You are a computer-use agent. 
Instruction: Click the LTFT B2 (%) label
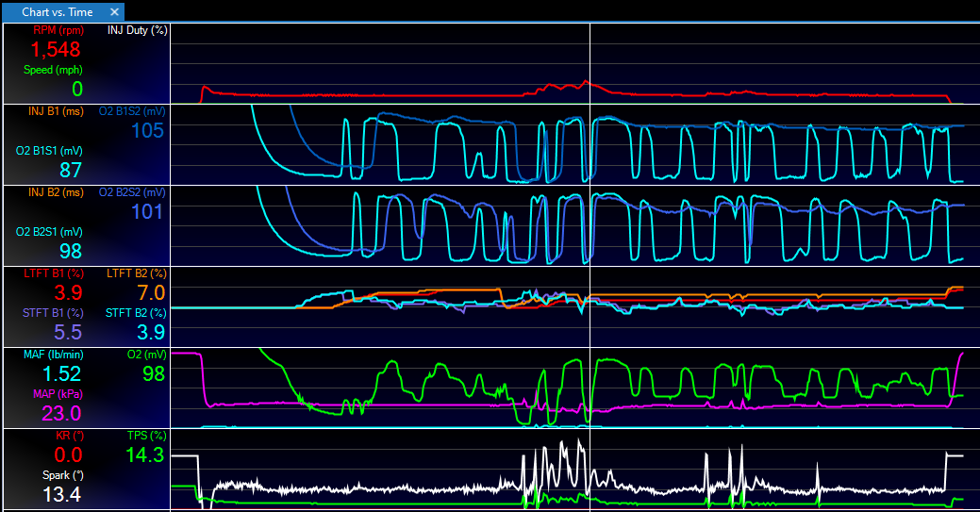[x=136, y=273]
